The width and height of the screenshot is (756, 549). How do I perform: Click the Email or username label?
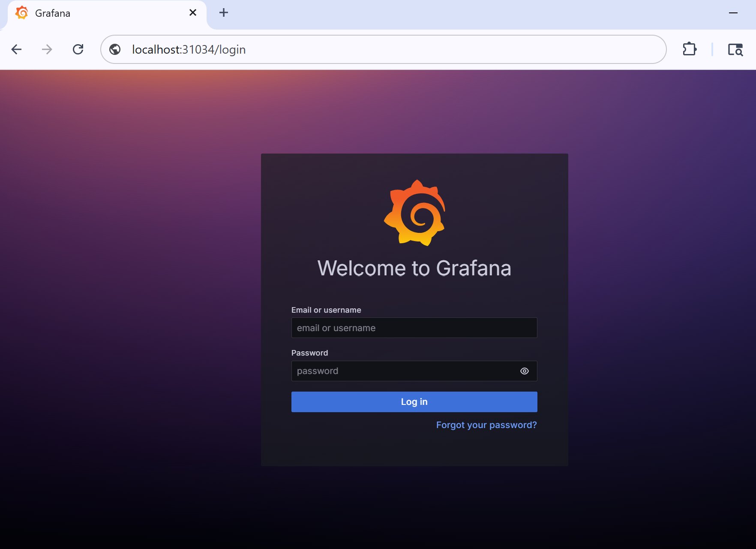(x=326, y=310)
